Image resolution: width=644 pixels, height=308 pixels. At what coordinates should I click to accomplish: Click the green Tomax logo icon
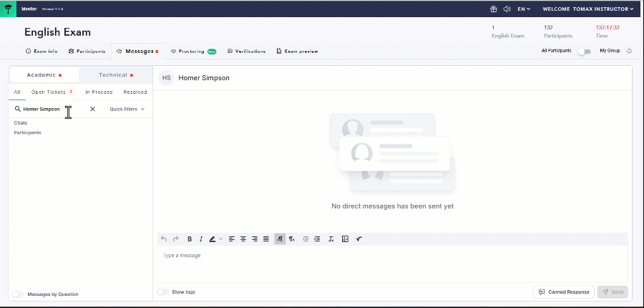click(x=8, y=9)
